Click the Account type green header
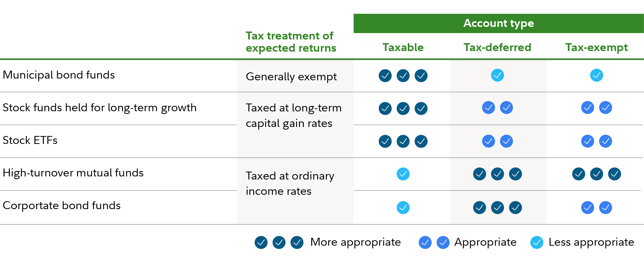The height and width of the screenshot is (260, 644). [499, 23]
